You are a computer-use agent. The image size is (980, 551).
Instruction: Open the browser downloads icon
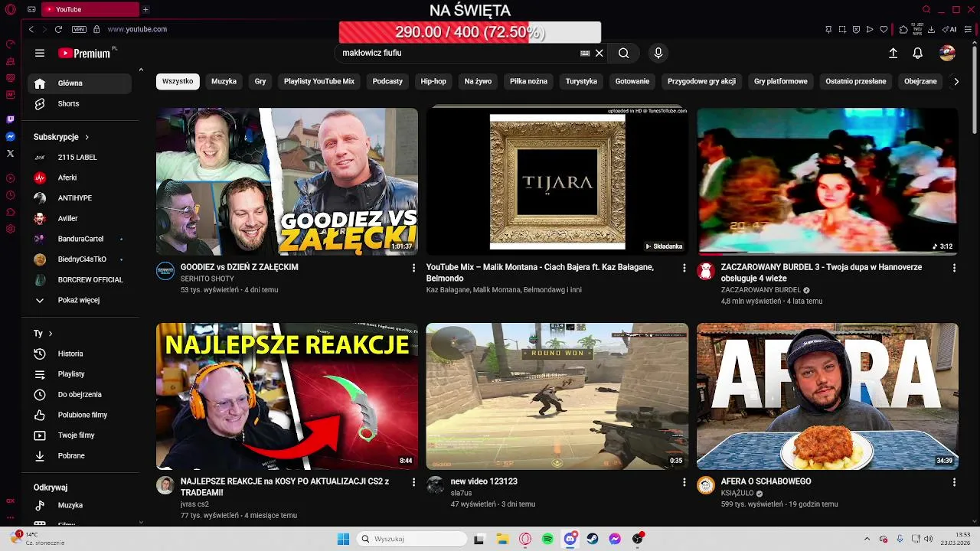click(x=931, y=29)
